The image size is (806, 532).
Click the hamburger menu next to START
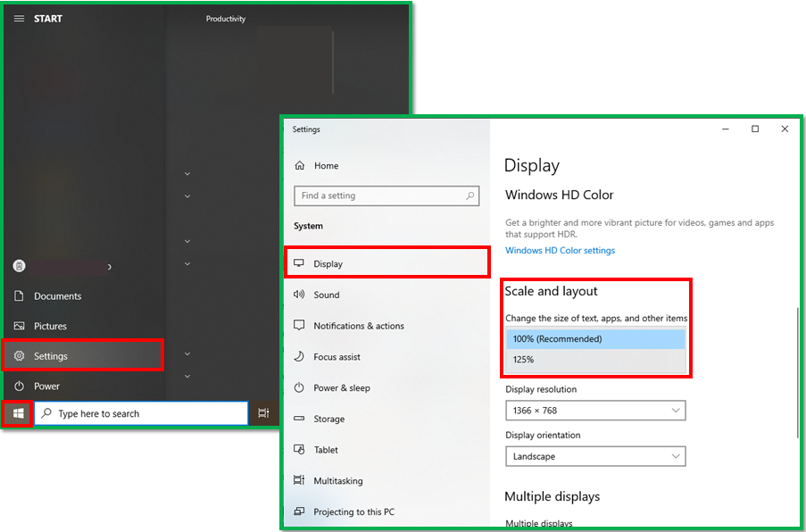pyautogui.click(x=19, y=19)
